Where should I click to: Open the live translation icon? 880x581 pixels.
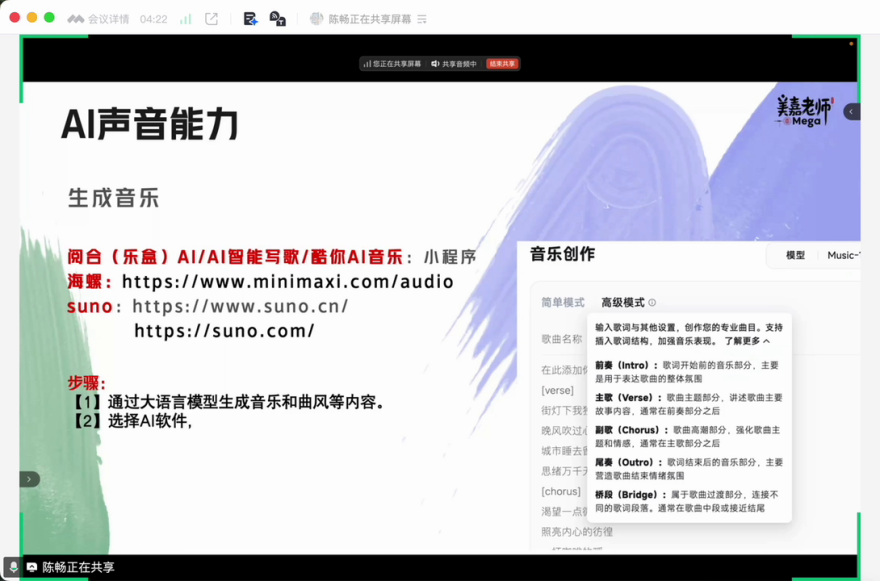click(277, 19)
